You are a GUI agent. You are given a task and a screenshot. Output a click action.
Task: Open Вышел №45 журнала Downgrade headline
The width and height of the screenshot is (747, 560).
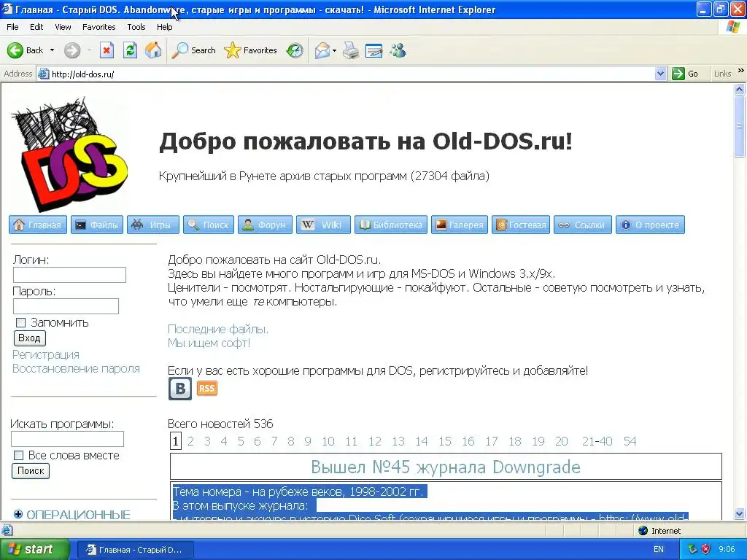click(446, 467)
